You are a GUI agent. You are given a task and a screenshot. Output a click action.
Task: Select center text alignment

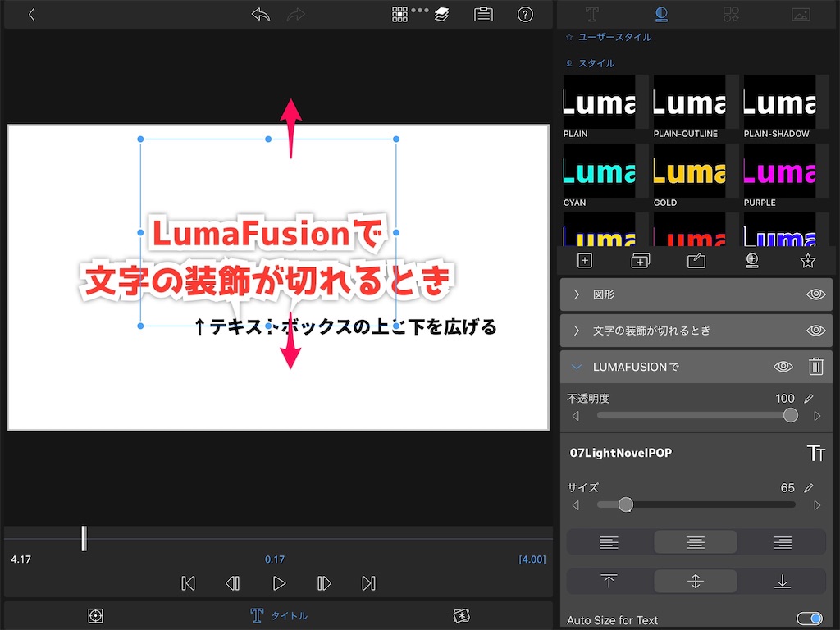[695, 541]
